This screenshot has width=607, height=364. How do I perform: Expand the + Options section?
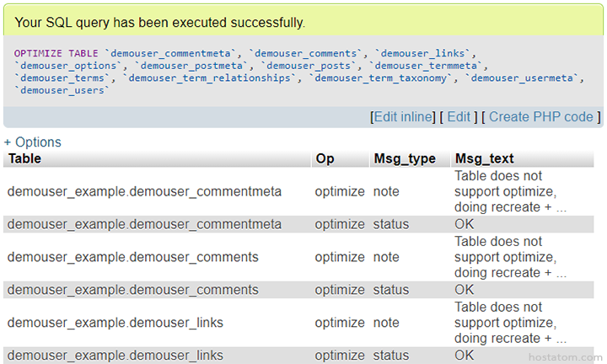click(33, 142)
